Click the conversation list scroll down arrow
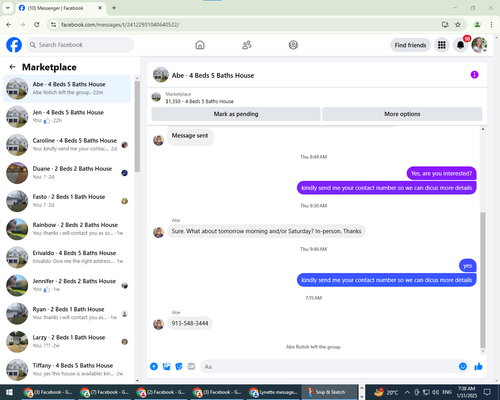This screenshot has height=400, width=500. 137,380
